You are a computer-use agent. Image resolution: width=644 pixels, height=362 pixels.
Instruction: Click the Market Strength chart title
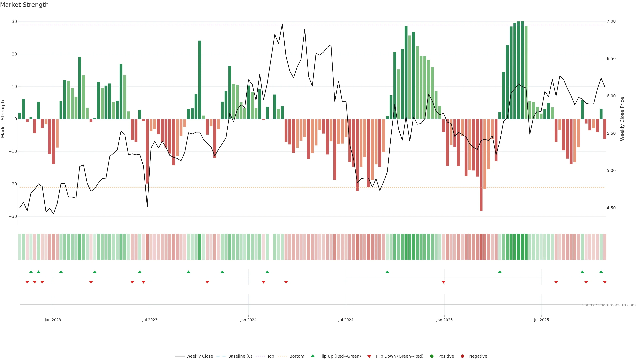(24, 5)
